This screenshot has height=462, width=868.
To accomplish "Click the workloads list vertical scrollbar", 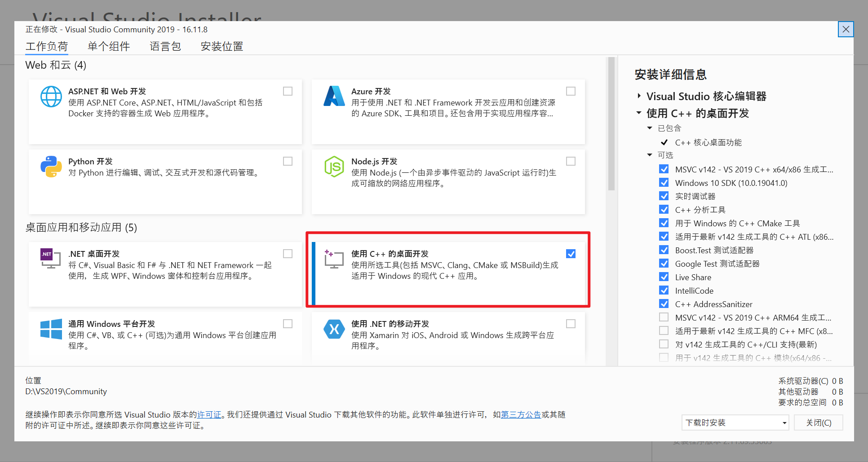I will pyautogui.click(x=611, y=124).
